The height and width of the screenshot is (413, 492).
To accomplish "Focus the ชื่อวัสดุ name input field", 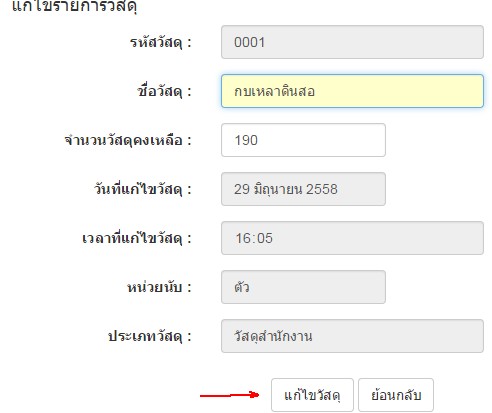I will pos(352,91).
